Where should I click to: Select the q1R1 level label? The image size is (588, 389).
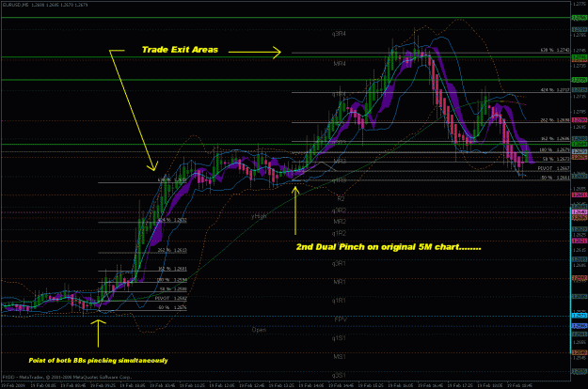[x=339, y=301]
